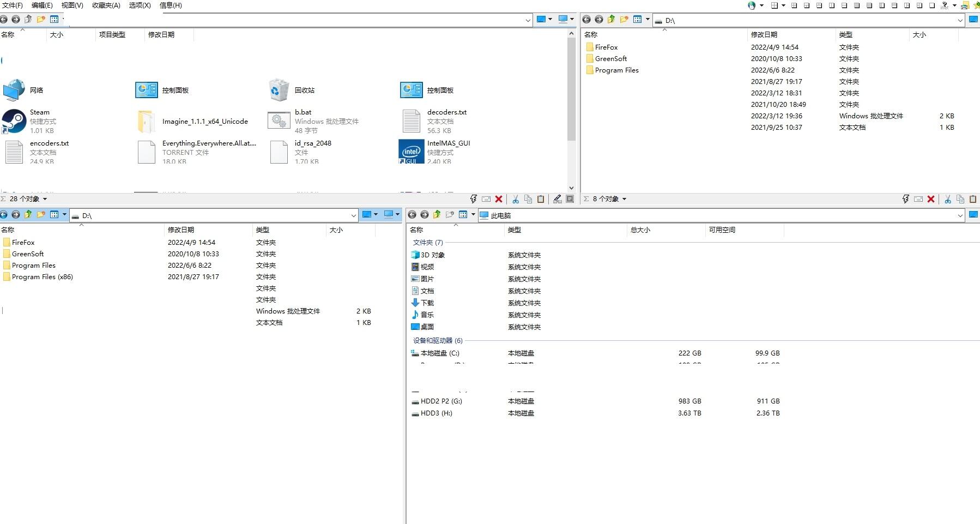Open the view mode dropdown arrow in the bottom-left pane

point(64,215)
